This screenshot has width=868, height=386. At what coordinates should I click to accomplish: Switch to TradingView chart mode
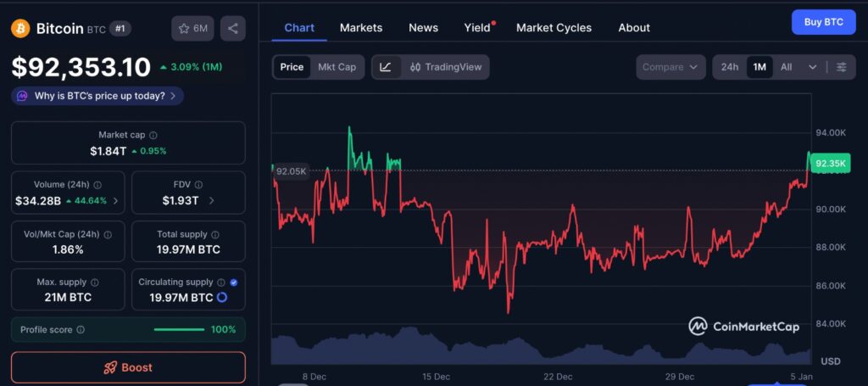pyautogui.click(x=446, y=67)
